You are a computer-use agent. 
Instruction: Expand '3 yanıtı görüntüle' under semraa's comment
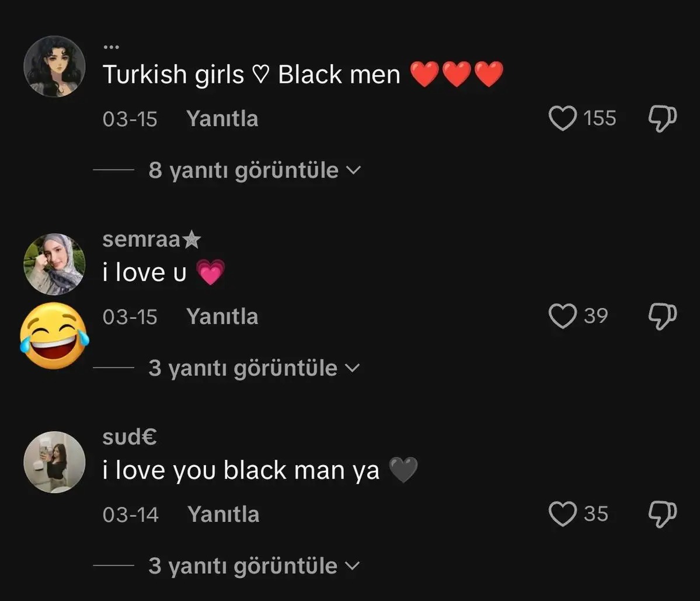254,368
